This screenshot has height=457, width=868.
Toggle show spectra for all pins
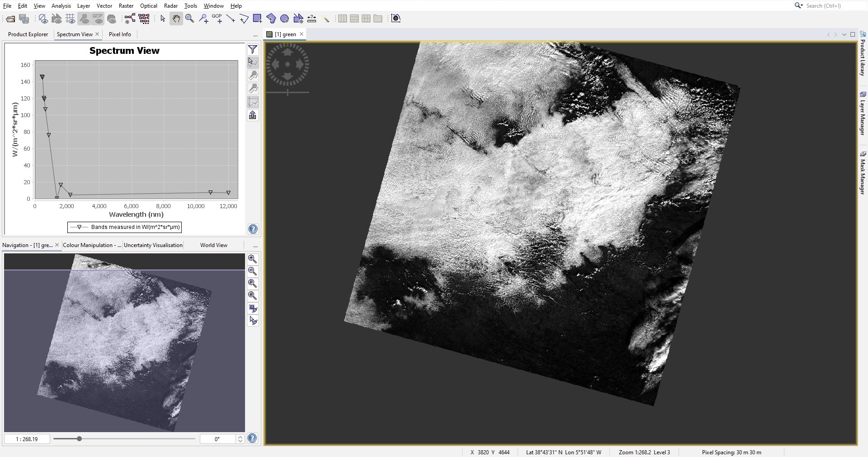click(x=253, y=88)
